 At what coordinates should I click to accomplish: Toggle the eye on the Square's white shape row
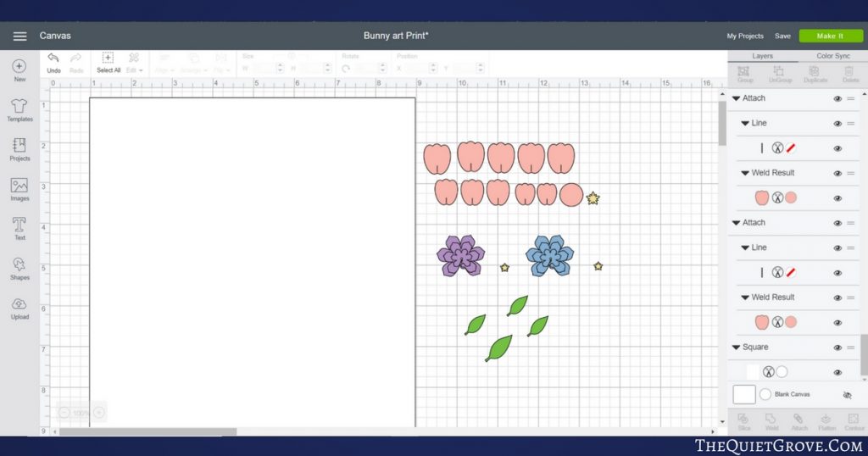point(837,372)
